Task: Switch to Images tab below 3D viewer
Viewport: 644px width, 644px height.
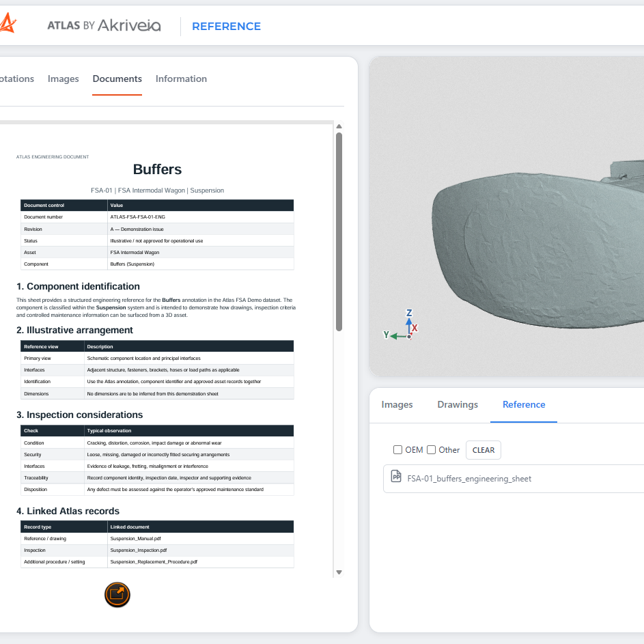Action: click(397, 404)
